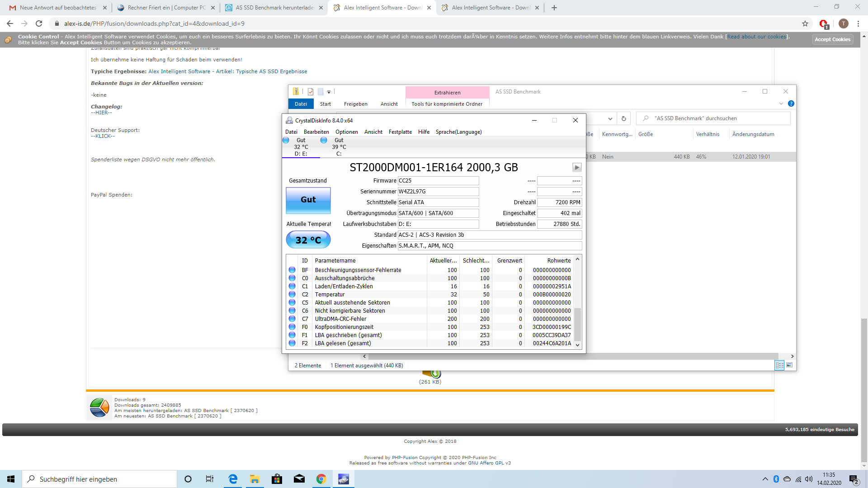
Task: Open Task View on taskbar
Action: point(209,479)
